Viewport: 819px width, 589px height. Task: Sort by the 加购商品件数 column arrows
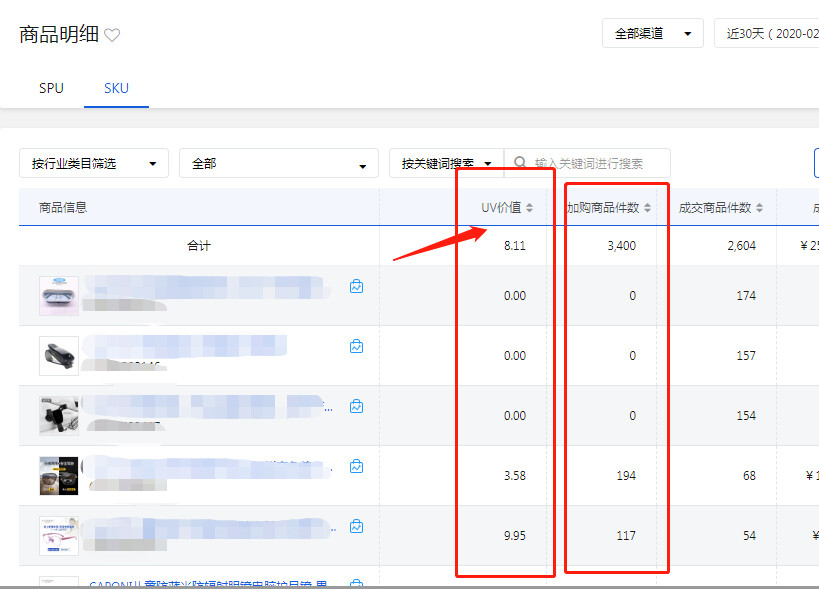click(648, 208)
